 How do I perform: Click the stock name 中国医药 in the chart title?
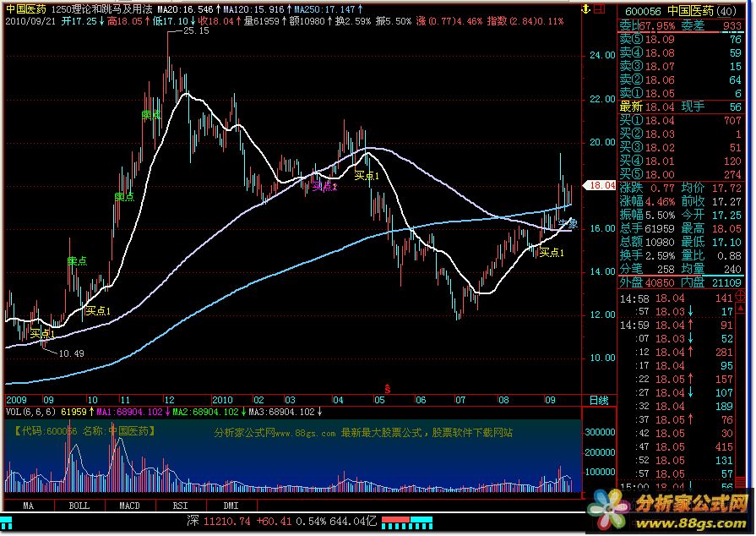pos(26,9)
